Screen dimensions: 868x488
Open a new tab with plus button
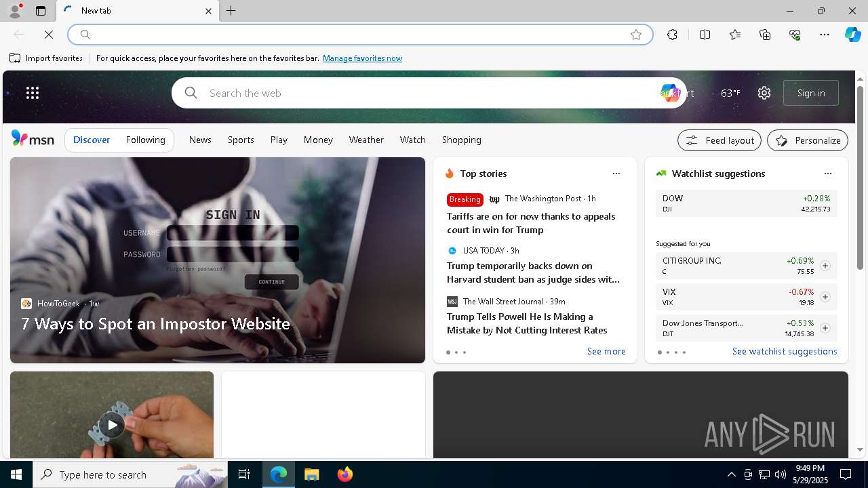point(231,11)
